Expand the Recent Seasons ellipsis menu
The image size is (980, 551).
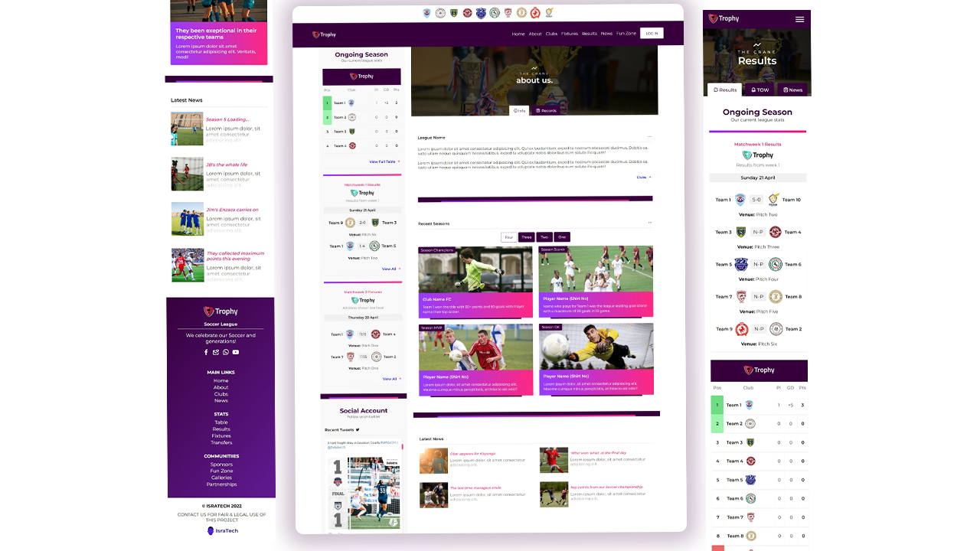(x=649, y=223)
